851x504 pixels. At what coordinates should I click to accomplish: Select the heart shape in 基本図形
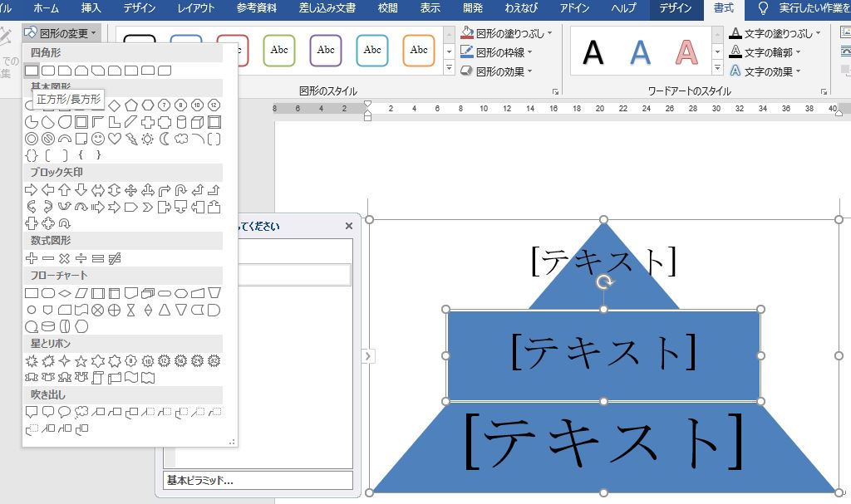click(x=114, y=139)
